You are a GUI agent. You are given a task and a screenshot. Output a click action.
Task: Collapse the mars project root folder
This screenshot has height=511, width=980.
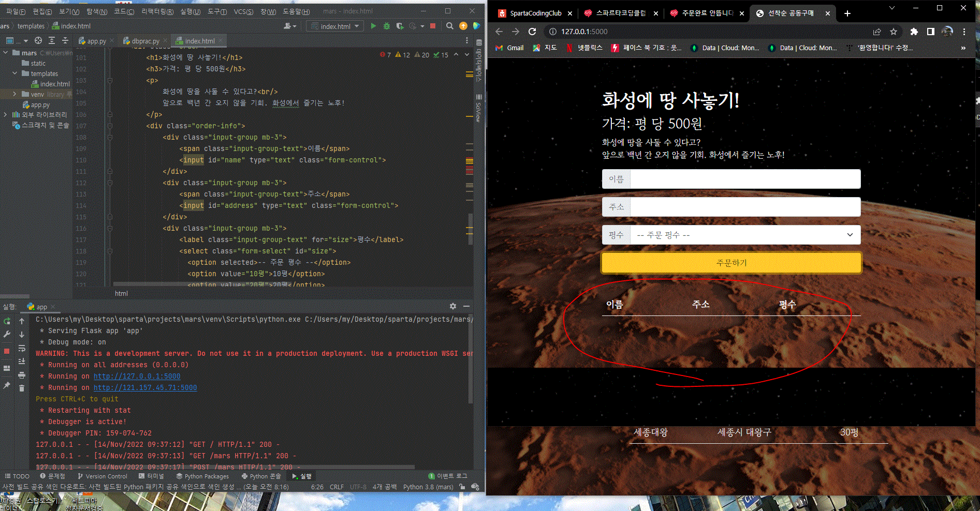coord(5,53)
